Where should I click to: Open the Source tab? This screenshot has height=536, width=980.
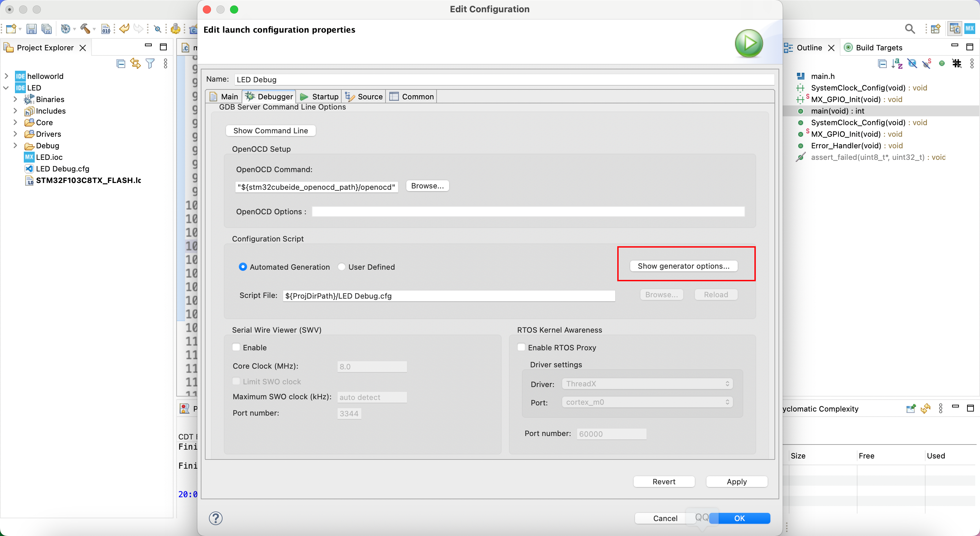(x=364, y=97)
